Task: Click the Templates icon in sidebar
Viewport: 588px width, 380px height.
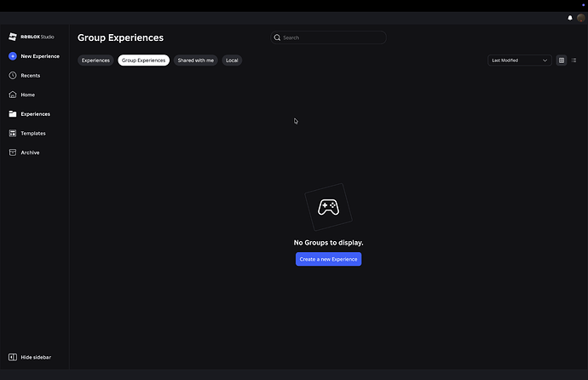Action: click(x=13, y=133)
